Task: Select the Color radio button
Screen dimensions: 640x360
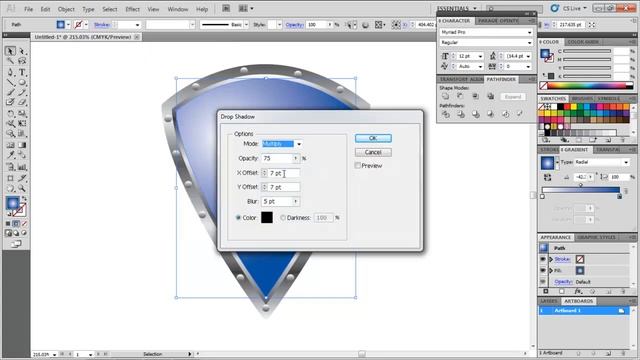Action: (238, 218)
